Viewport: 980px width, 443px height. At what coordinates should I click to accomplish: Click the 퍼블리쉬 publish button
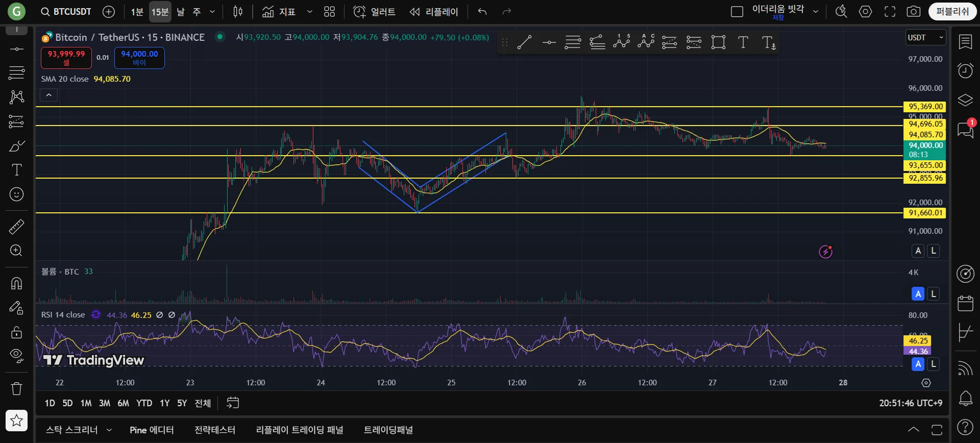pyautogui.click(x=952, y=11)
